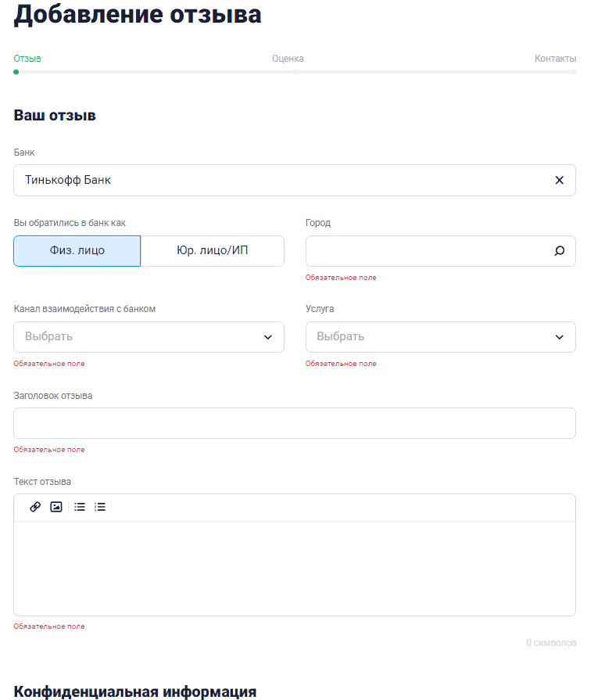The image size is (612, 700).
Task: Click into the Город text field
Action: [426, 251]
